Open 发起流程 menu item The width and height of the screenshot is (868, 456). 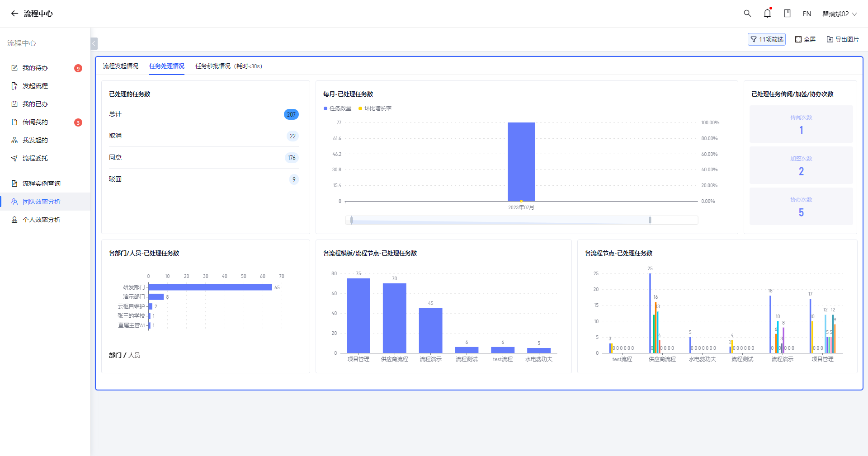pyautogui.click(x=45, y=86)
